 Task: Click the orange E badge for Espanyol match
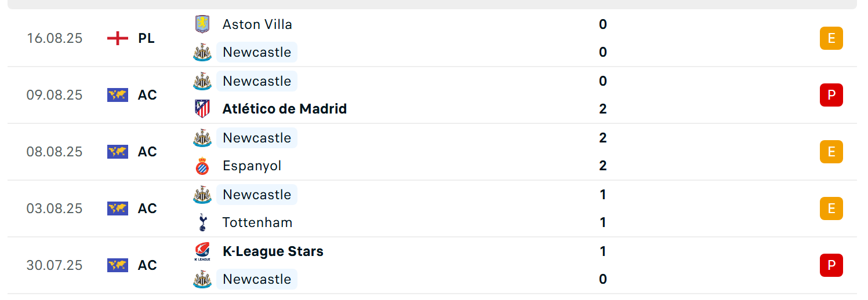pos(831,152)
